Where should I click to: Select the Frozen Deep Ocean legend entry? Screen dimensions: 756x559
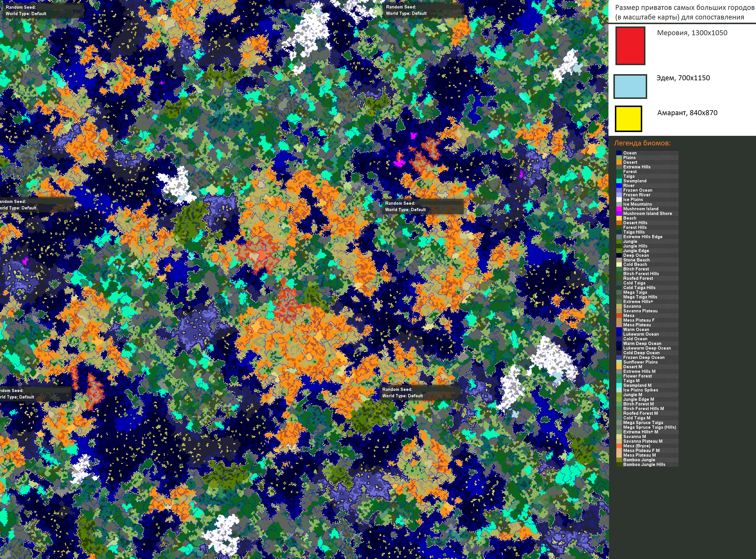pos(644,357)
